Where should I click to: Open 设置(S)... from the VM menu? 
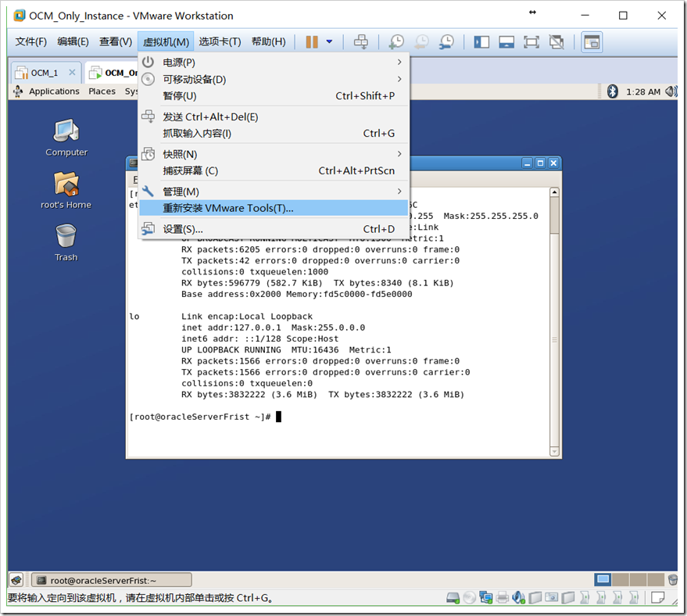[274, 229]
